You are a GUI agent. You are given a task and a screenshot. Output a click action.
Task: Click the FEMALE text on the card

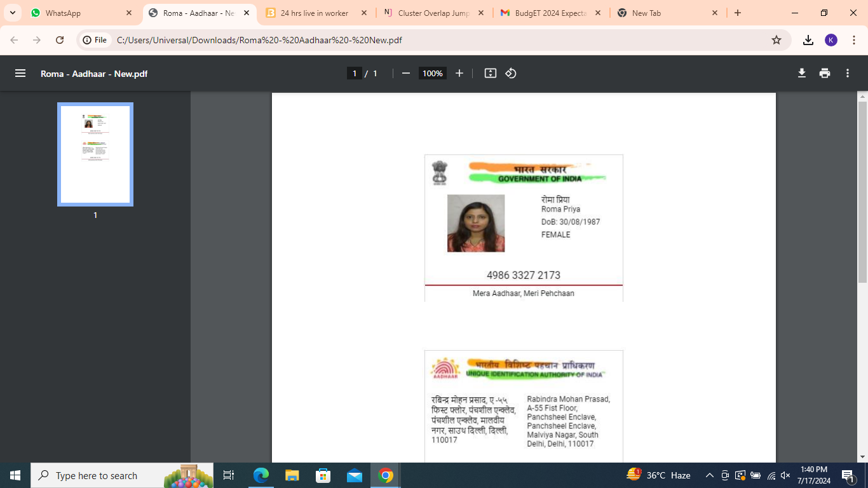556,234
